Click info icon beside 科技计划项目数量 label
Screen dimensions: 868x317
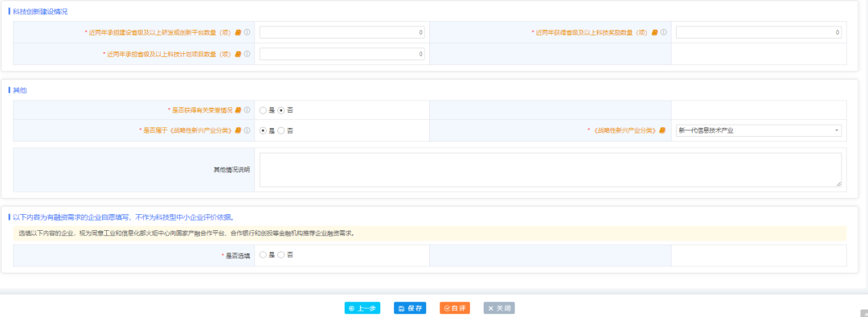[x=247, y=54]
